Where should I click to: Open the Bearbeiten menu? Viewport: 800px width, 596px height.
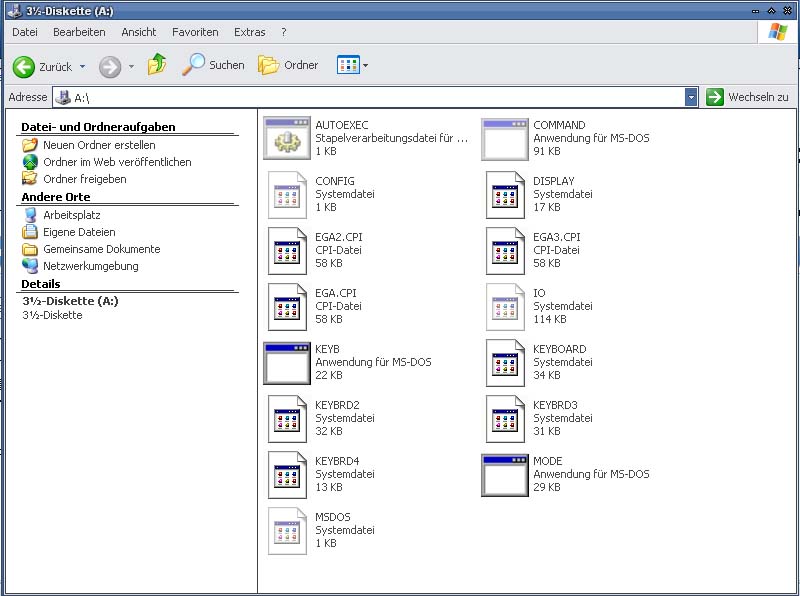point(79,32)
